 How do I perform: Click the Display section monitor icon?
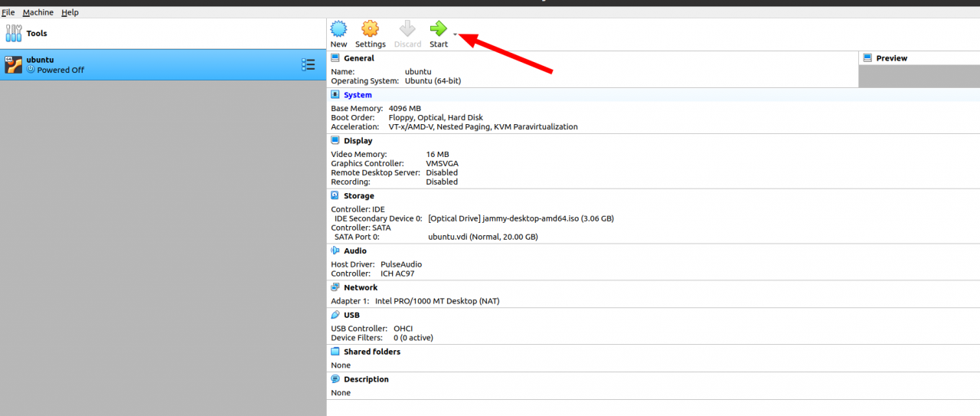tap(335, 141)
